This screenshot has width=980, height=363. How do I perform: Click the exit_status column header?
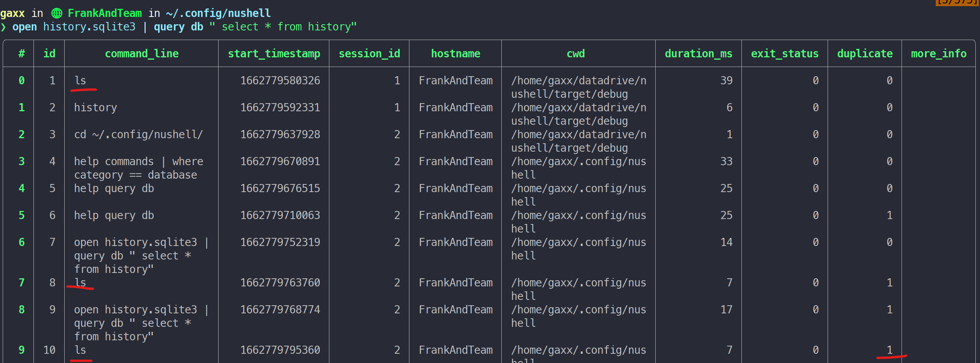tap(785, 54)
